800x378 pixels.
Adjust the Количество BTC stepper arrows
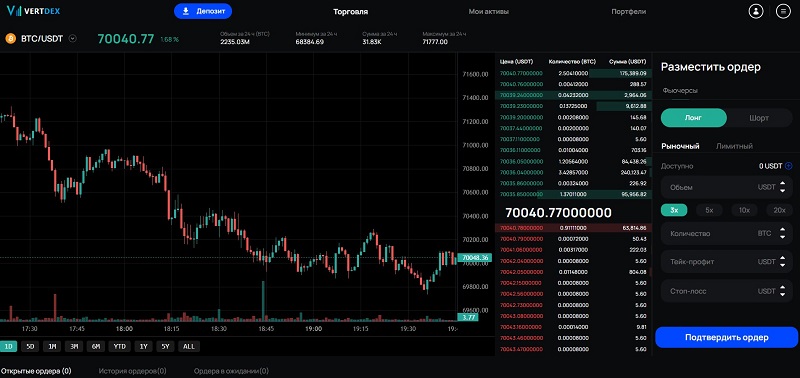783,233
